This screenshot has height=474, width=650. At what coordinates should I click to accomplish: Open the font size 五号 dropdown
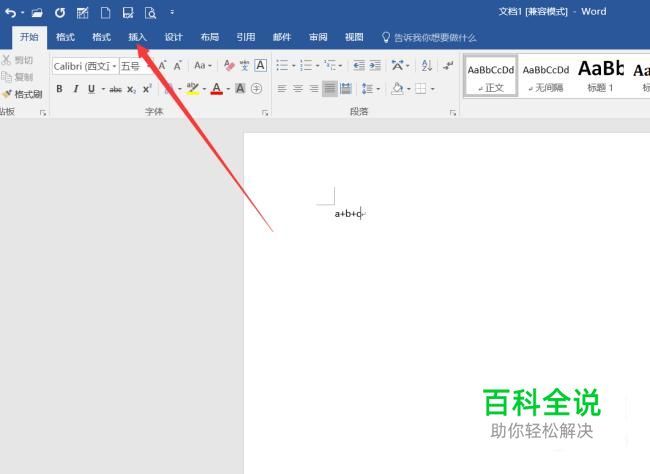pos(133,66)
